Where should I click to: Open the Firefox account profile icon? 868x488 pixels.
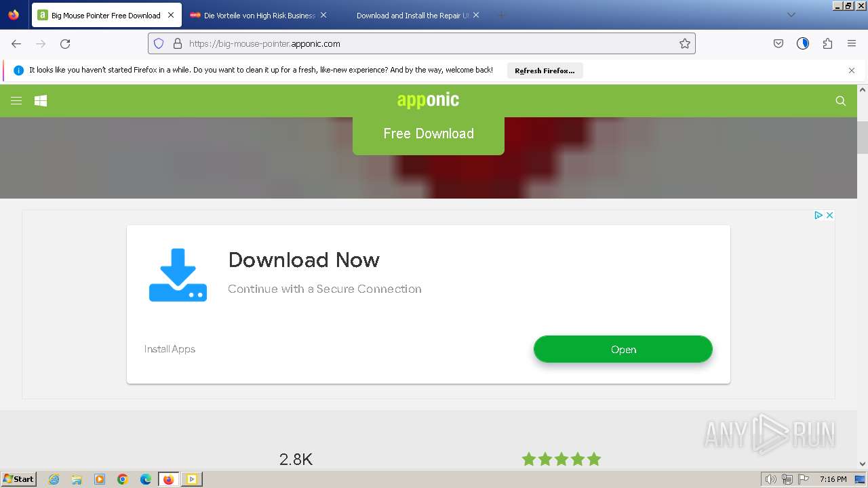point(803,43)
